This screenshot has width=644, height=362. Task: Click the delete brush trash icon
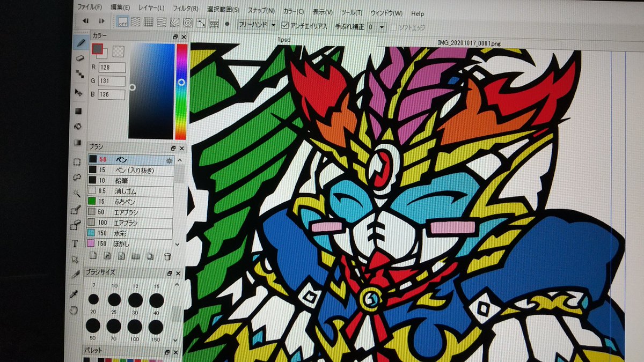167,256
